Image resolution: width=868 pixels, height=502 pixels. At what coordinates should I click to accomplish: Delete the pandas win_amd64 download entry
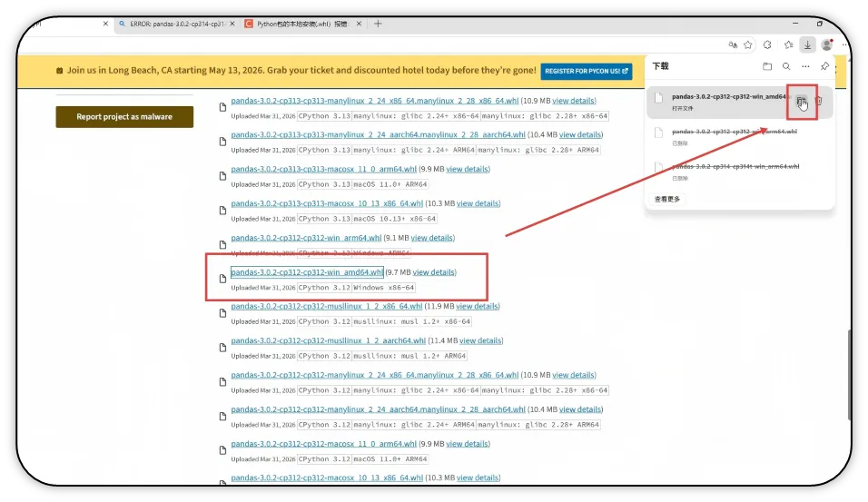point(819,101)
